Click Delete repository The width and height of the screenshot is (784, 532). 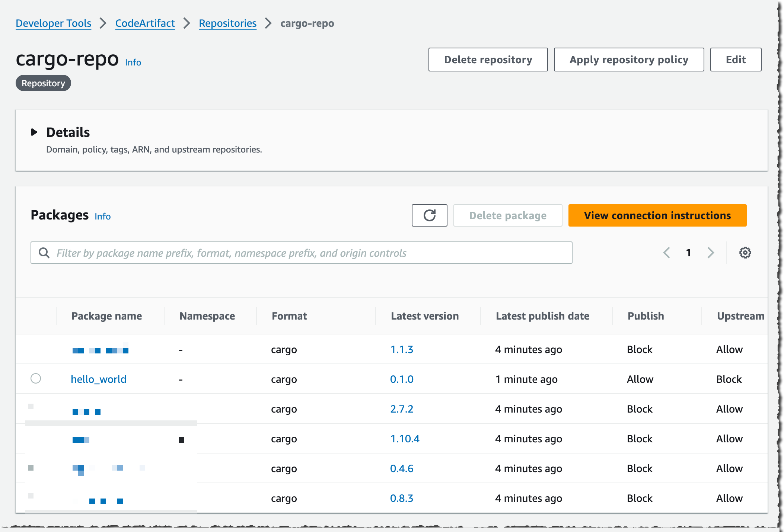point(488,60)
